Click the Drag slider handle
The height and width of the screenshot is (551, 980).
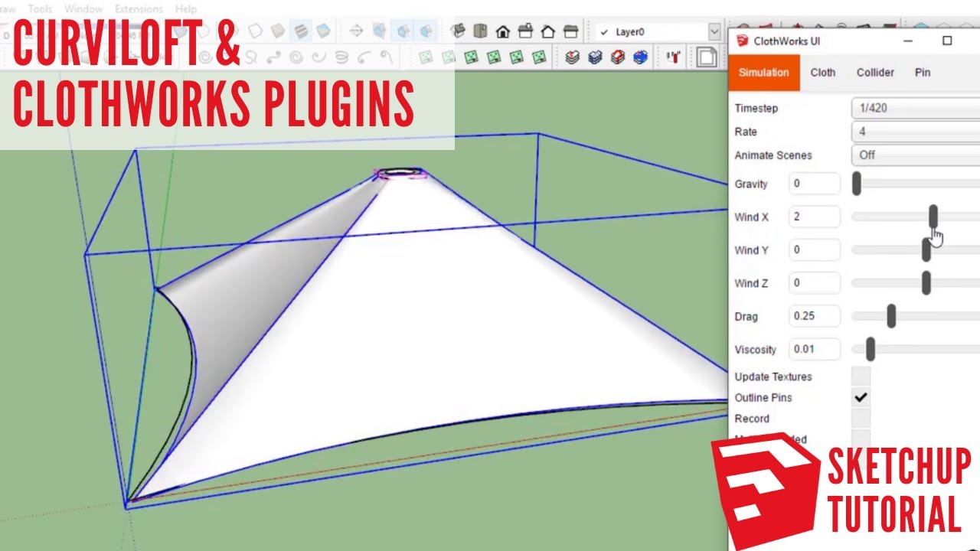coord(891,316)
